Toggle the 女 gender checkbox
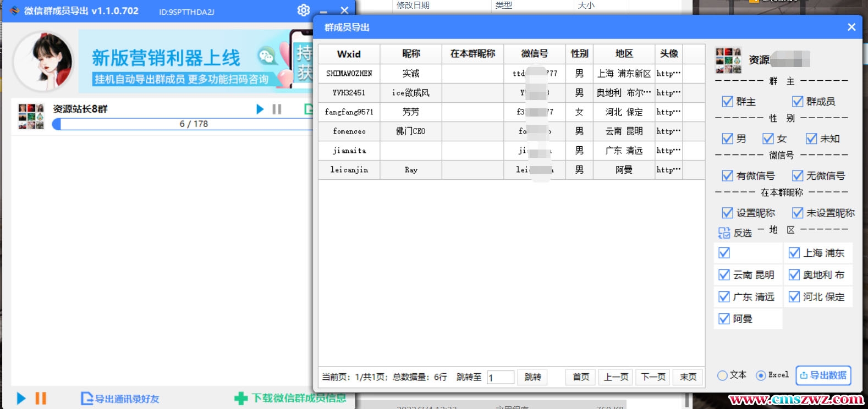The image size is (868, 409). point(768,139)
